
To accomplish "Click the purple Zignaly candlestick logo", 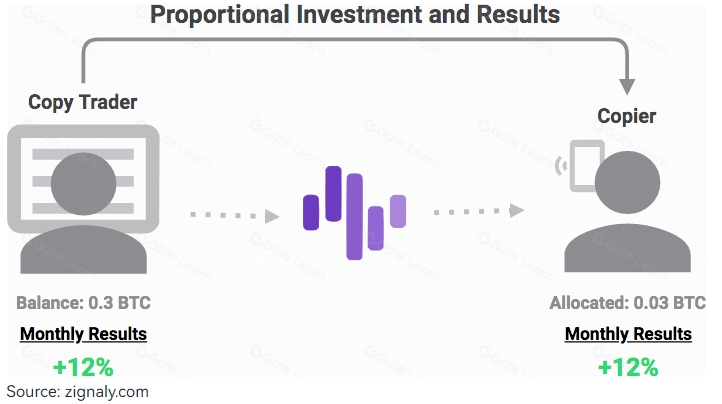I will [x=355, y=212].
